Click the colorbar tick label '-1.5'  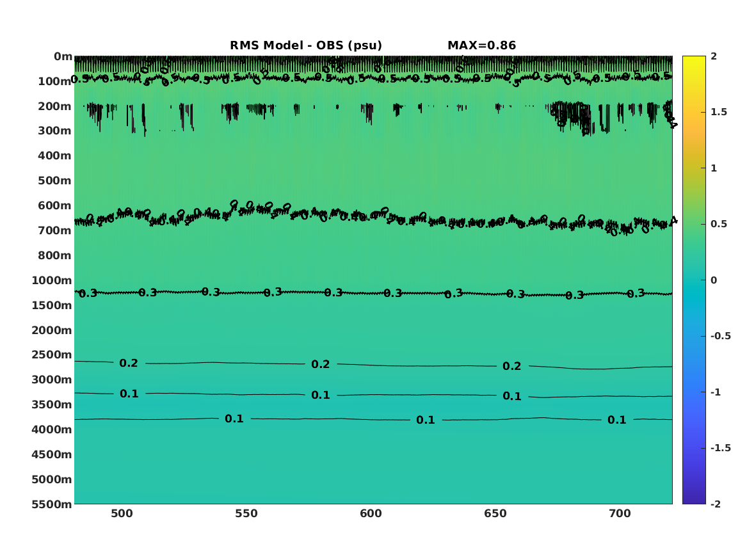720,447
